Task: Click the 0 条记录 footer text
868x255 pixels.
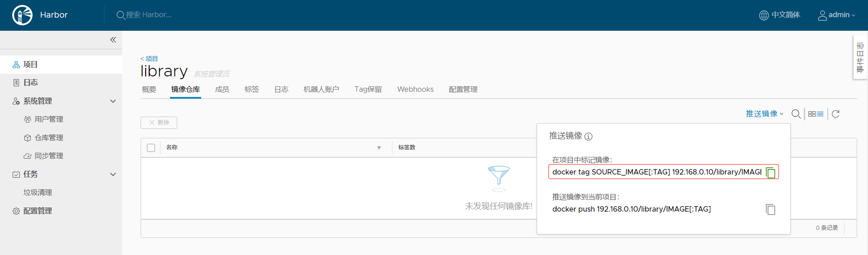Action: (x=827, y=228)
